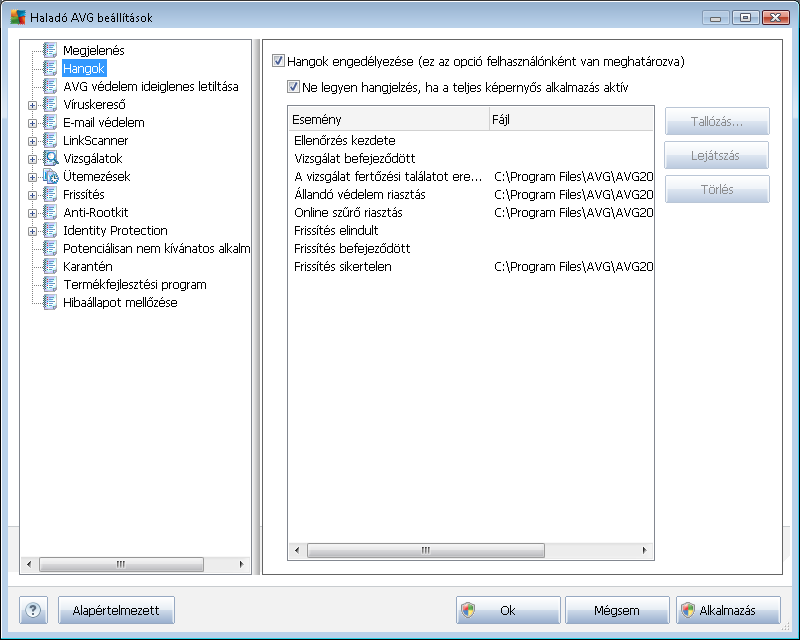Confirm settings with the Ok button

508,610
